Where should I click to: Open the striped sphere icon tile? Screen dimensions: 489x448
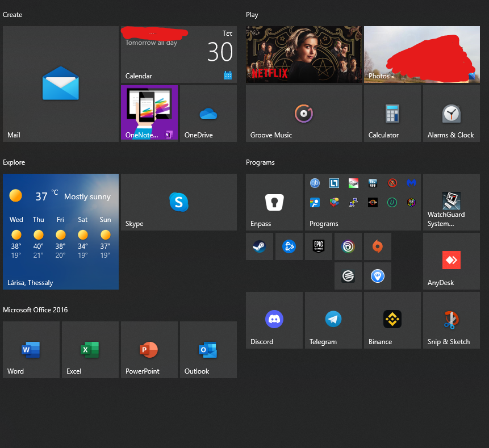point(348,276)
